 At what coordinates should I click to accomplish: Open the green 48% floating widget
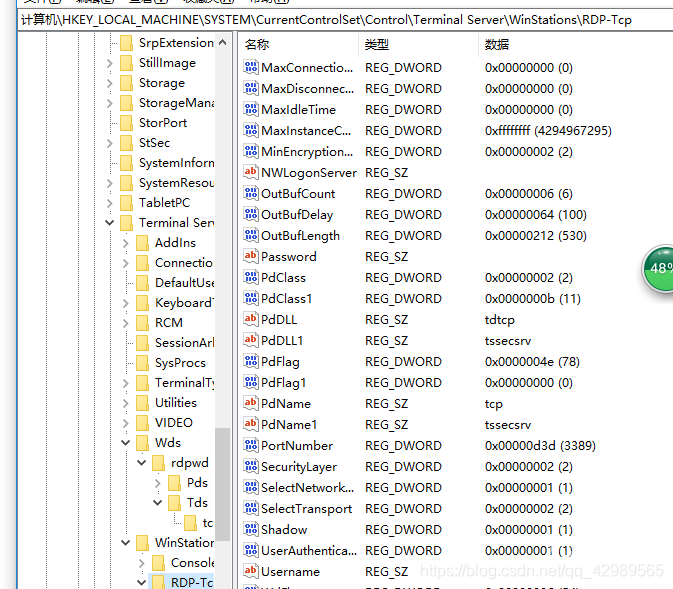[658, 269]
